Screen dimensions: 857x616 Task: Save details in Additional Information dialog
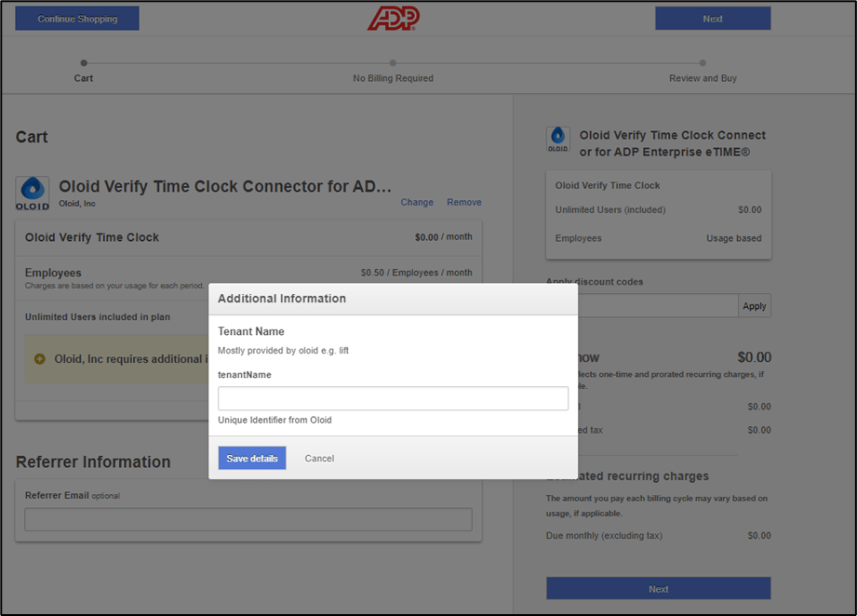click(x=252, y=458)
